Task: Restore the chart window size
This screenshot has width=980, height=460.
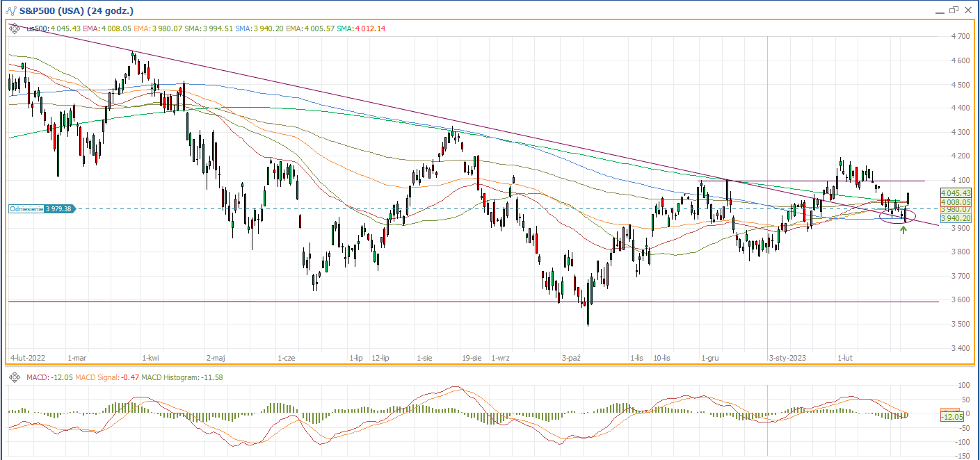Action: click(954, 10)
